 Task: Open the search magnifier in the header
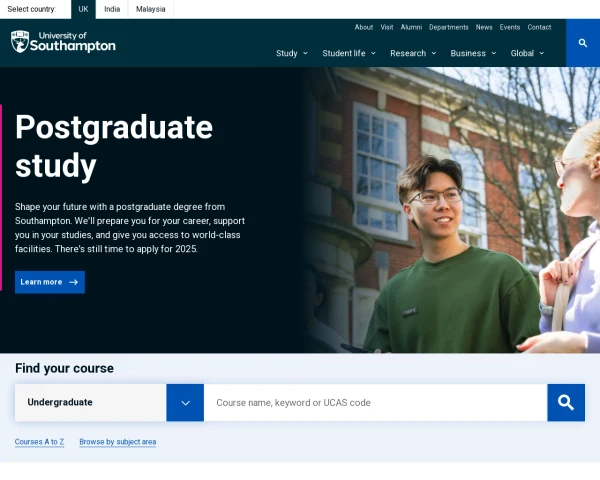583,43
